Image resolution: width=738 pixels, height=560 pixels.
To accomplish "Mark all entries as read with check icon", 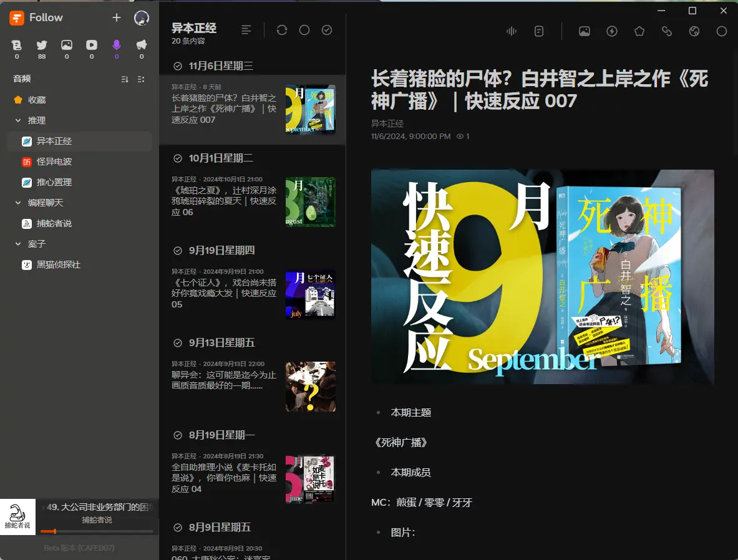I will [x=327, y=30].
